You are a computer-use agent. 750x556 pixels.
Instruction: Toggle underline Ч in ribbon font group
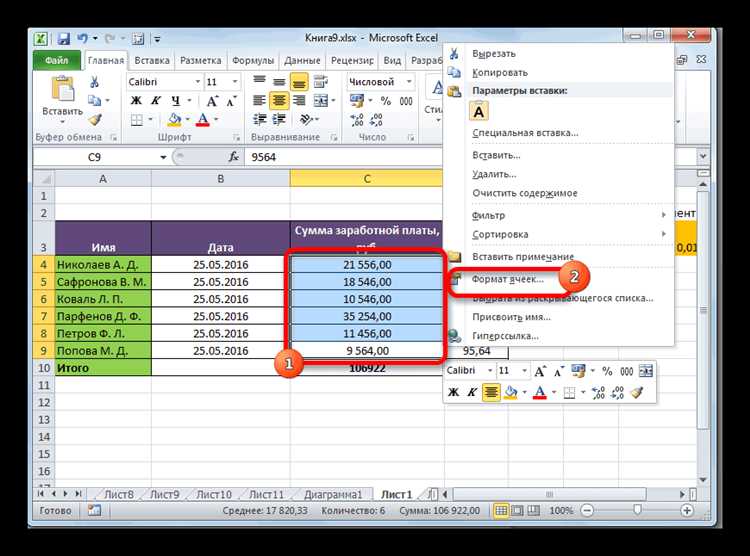176,101
